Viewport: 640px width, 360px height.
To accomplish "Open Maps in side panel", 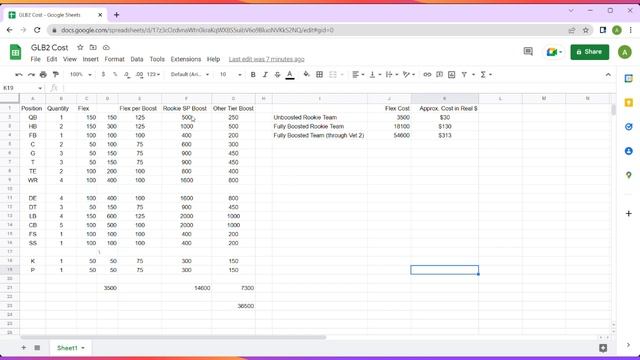I will click(x=629, y=175).
